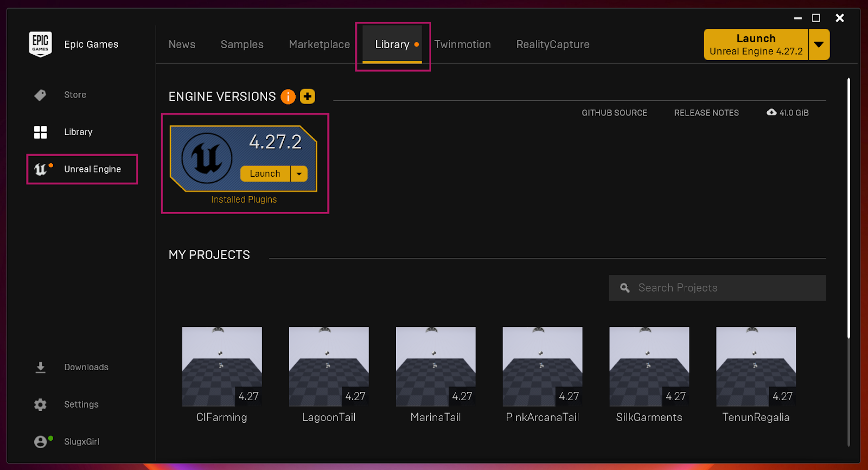Open the GITHUB SOURCE link
Viewport: 868px width, 470px height.
point(615,113)
